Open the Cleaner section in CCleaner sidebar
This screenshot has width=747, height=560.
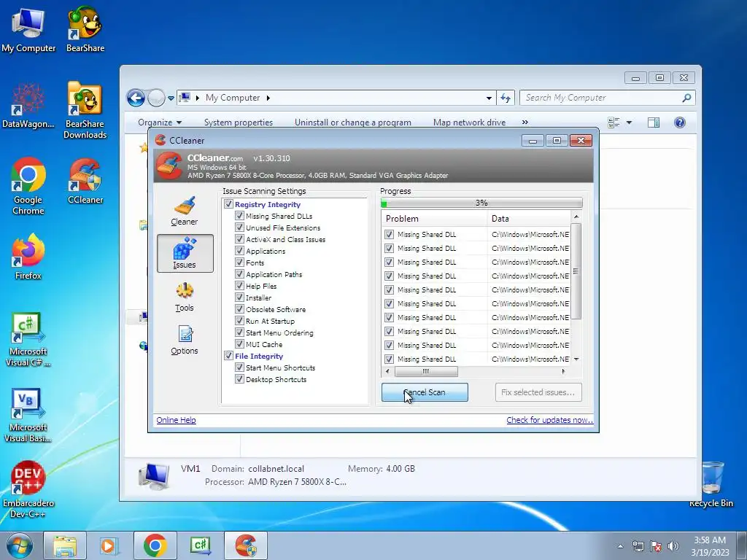point(185,211)
